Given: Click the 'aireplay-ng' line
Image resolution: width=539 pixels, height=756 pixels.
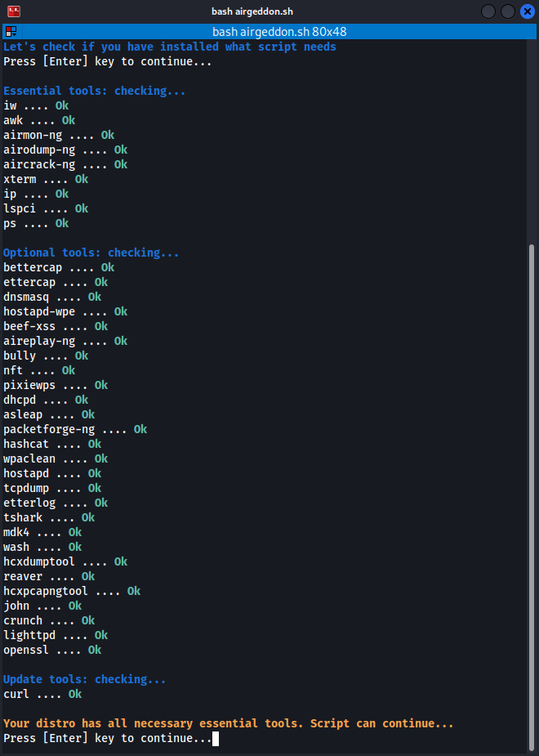Looking at the screenshot, I should click(x=65, y=341).
